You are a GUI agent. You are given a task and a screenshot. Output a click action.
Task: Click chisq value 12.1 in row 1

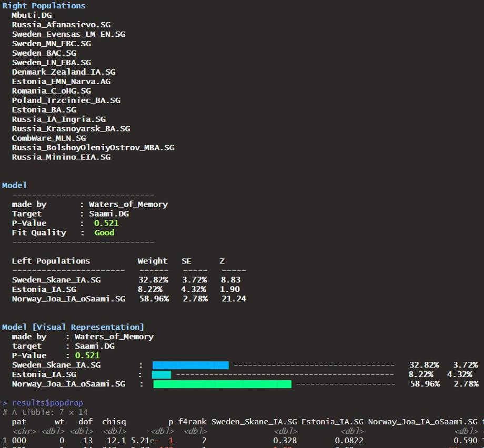(116, 441)
